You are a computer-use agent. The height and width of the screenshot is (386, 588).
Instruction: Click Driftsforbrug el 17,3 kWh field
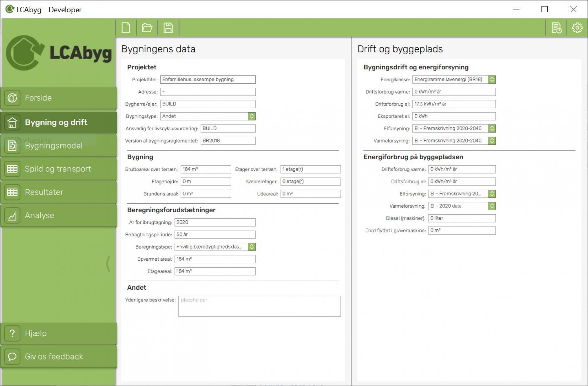coord(454,104)
